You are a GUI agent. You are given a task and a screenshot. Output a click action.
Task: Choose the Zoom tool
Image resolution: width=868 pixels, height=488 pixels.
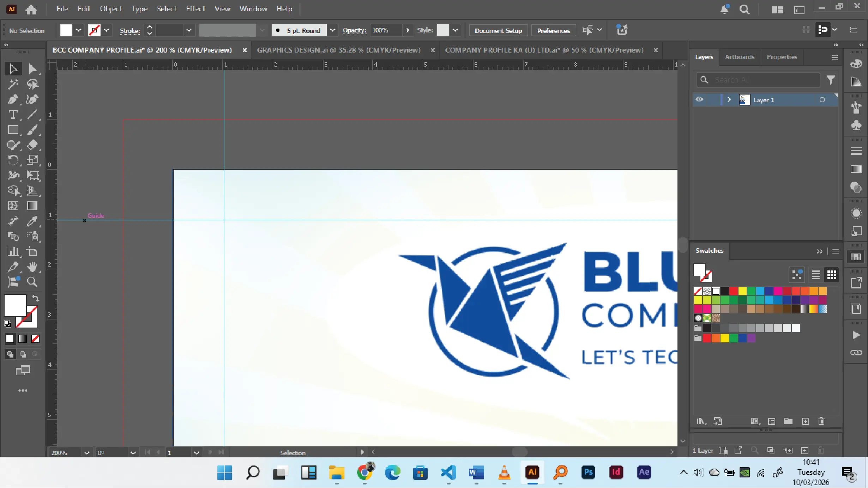click(32, 282)
